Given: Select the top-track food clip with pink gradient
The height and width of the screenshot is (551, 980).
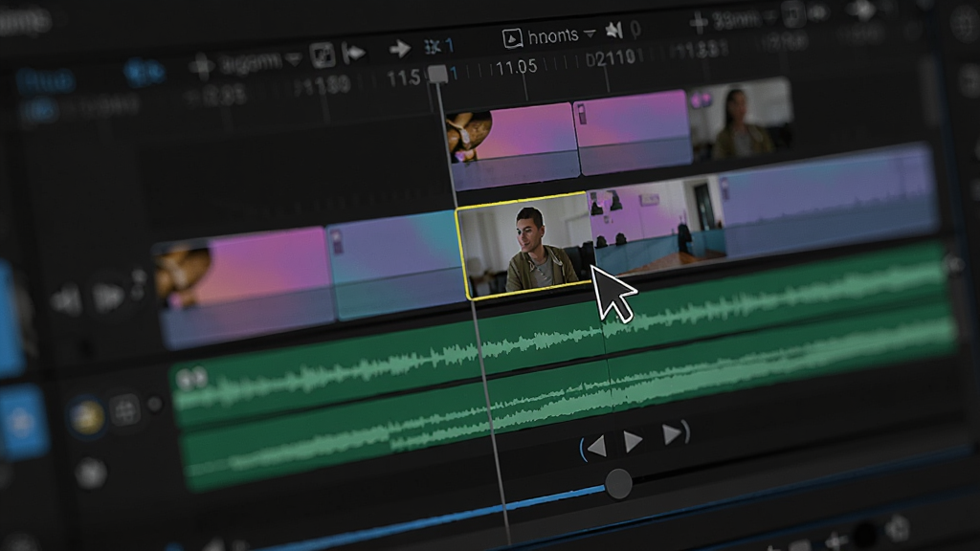Looking at the screenshot, I should click(x=511, y=146).
